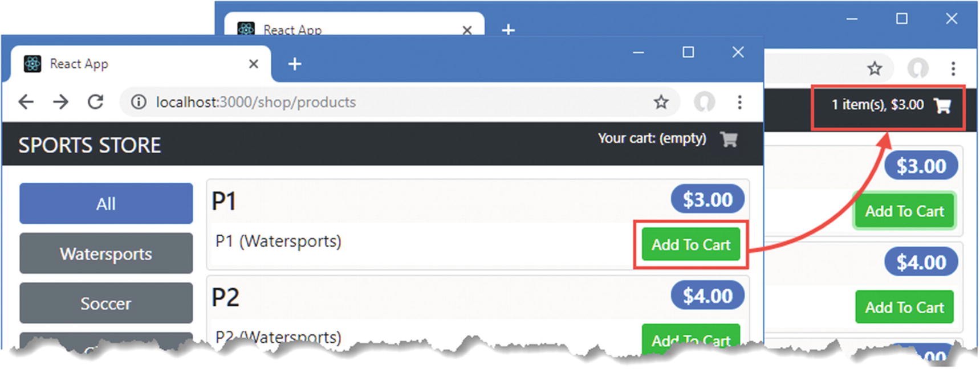Click the empty cart icon
980x369 pixels.
[729, 139]
